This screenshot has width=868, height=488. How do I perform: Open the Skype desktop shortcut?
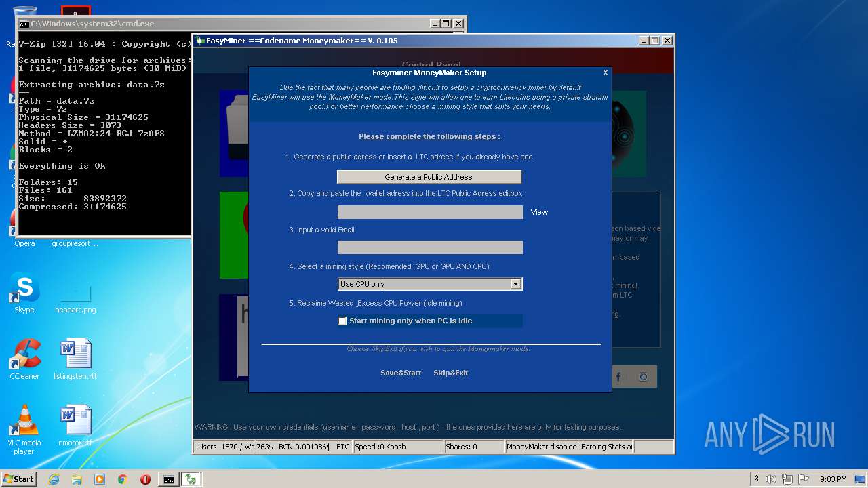24,293
